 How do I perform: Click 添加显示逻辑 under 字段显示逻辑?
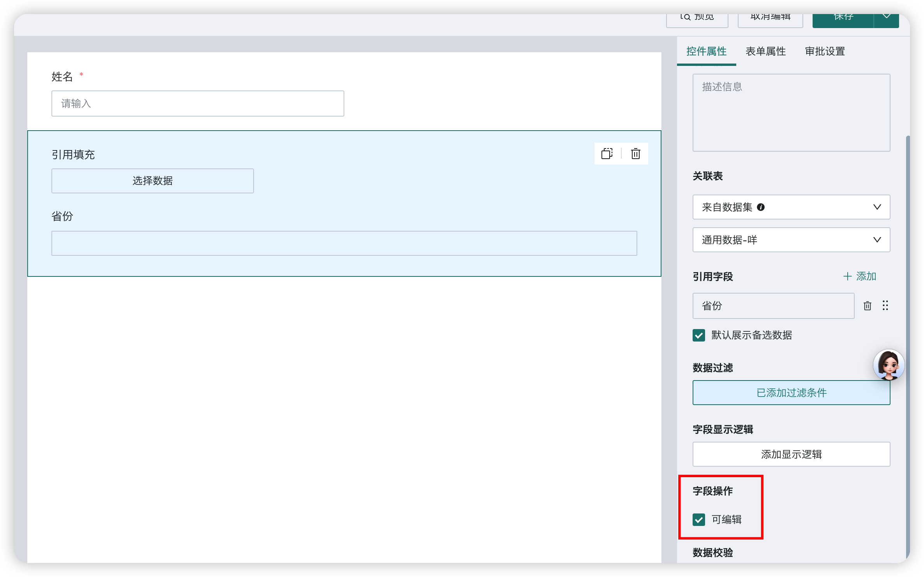pos(791,454)
